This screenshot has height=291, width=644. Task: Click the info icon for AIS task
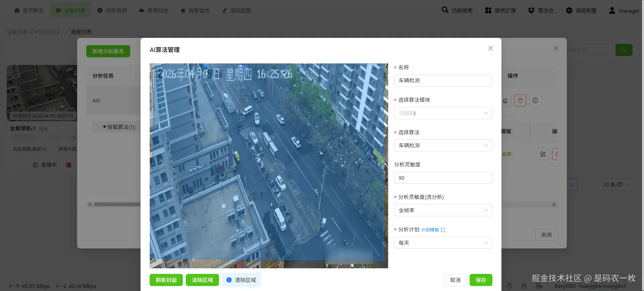[535, 100]
